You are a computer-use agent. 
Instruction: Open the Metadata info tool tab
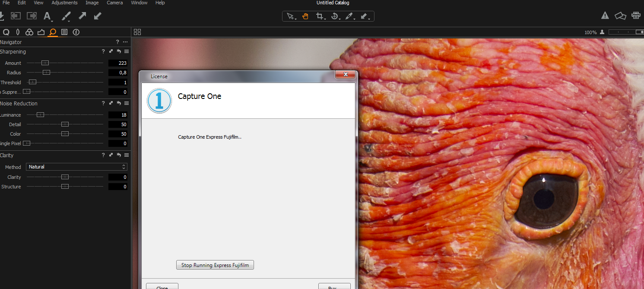pyautogui.click(x=76, y=32)
